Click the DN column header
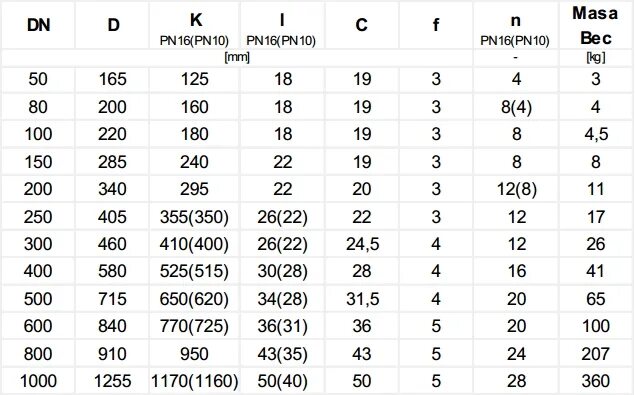 38,26
